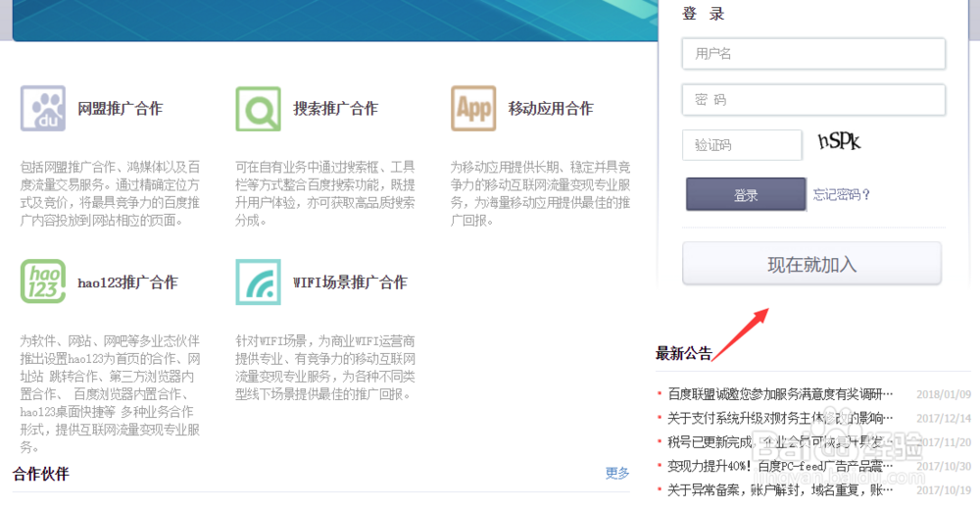The width and height of the screenshot is (980, 511).
Task: Click the date 2017/10/30
Action: tap(944, 467)
